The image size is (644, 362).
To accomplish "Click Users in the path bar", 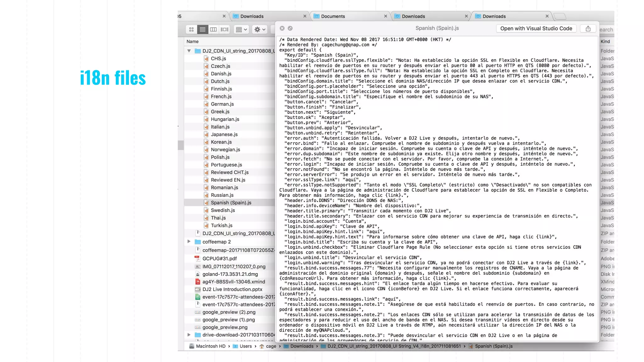I will click(245, 346).
